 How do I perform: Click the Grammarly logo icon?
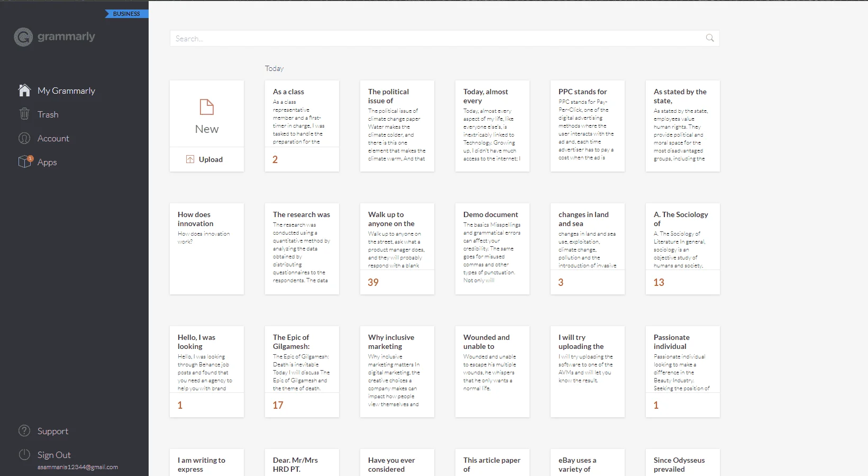point(23,37)
